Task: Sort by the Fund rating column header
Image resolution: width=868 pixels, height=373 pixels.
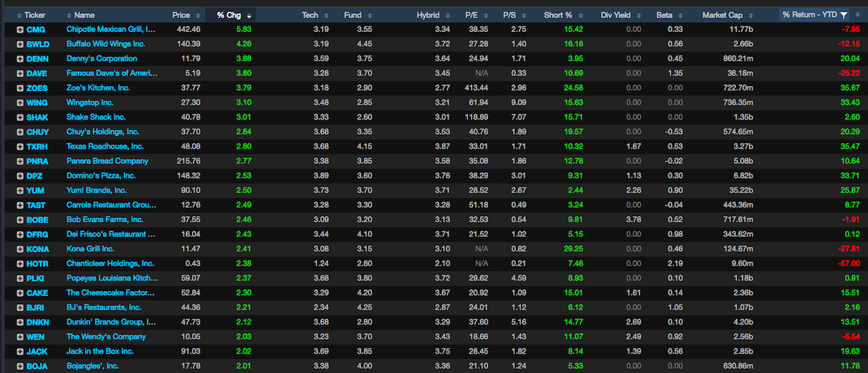Action: click(x=353, y=15)
